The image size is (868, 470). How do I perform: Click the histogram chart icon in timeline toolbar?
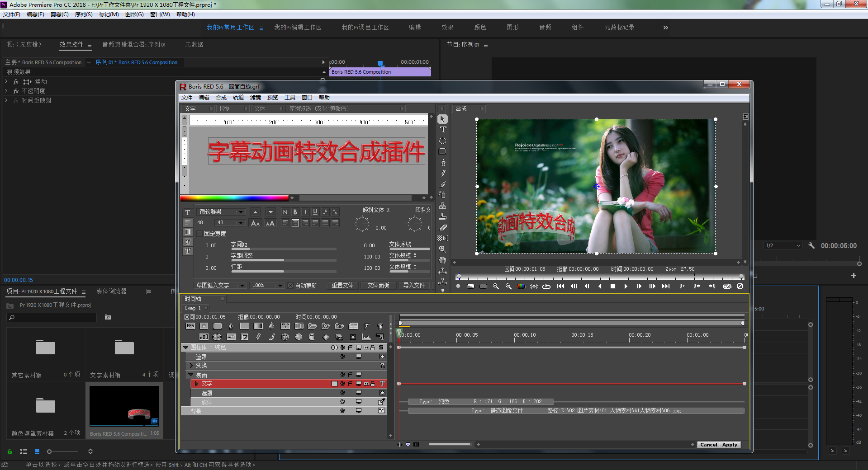pyautogui.click(x=366, y=337)
